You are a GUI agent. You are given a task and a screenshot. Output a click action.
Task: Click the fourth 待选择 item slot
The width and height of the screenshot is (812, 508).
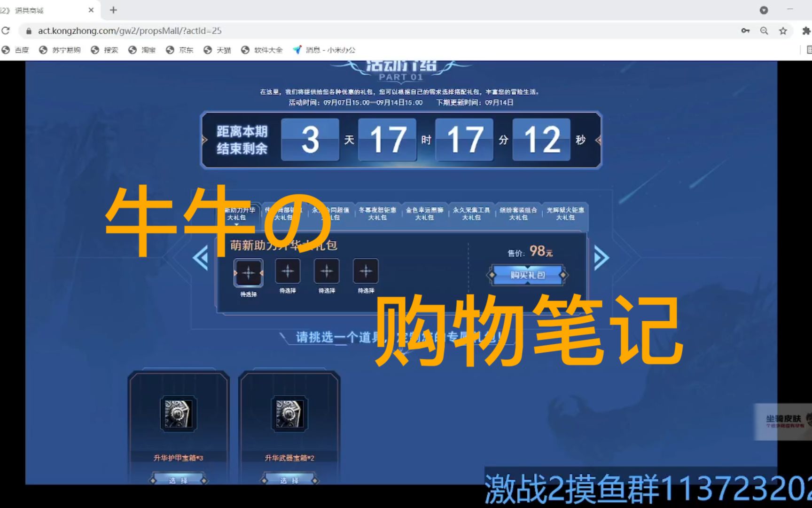(x=366, y=271)
